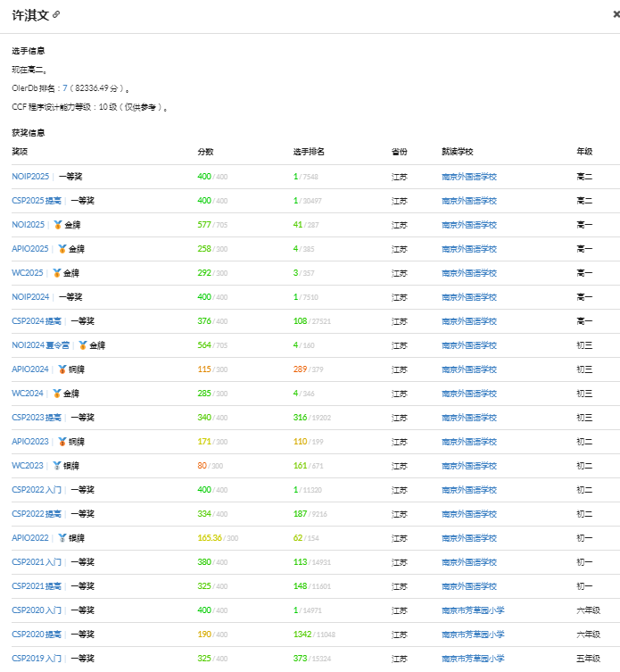Click the gold medal icon for WC2025
This screenshot has height=672, width=620.
coord(57,273)
